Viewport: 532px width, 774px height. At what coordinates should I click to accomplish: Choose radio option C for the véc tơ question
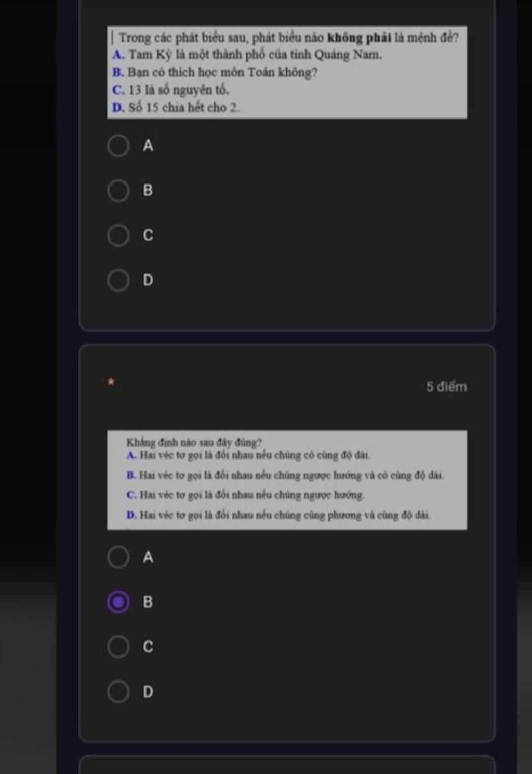tap(118, 647)
